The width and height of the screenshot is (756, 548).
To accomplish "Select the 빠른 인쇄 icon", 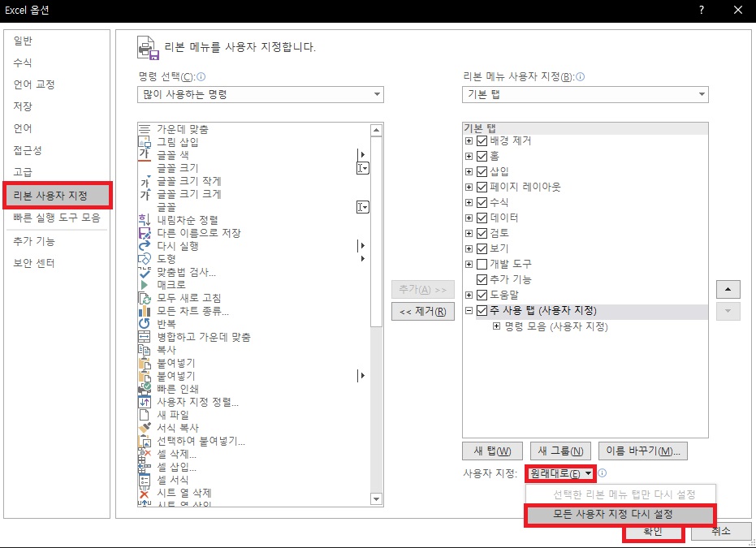I will pos(145,389).
